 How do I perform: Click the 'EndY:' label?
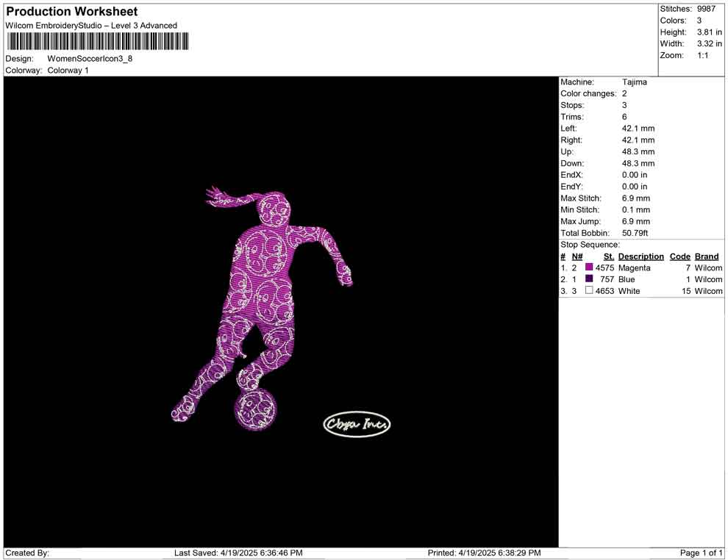(x=571, y=187)
